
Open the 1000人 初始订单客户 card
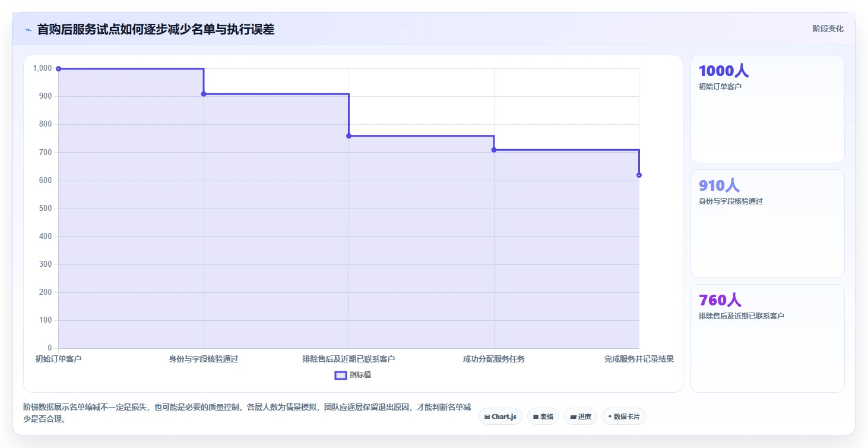(767, 109)
